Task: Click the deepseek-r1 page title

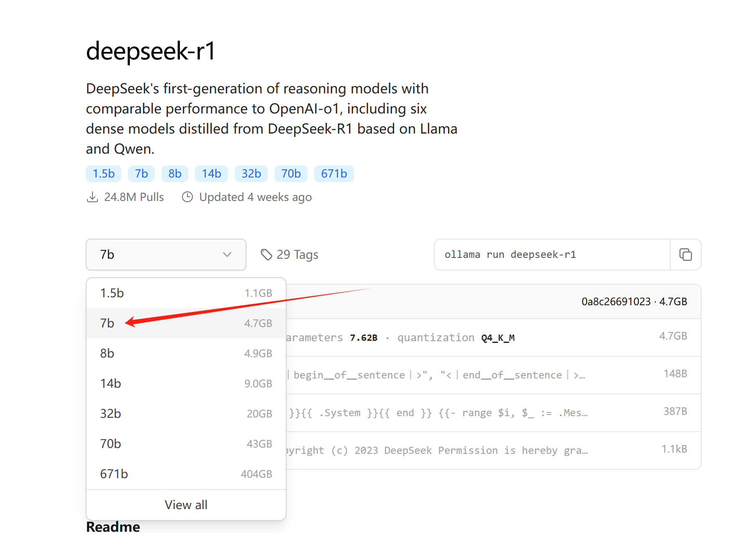Action: 151,51
